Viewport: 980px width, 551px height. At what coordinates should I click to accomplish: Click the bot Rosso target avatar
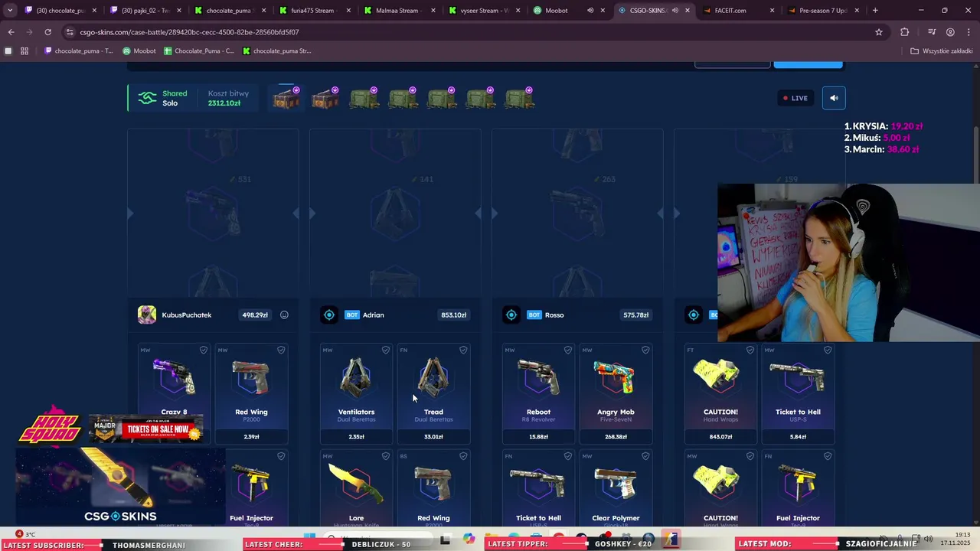coord(511,315)
